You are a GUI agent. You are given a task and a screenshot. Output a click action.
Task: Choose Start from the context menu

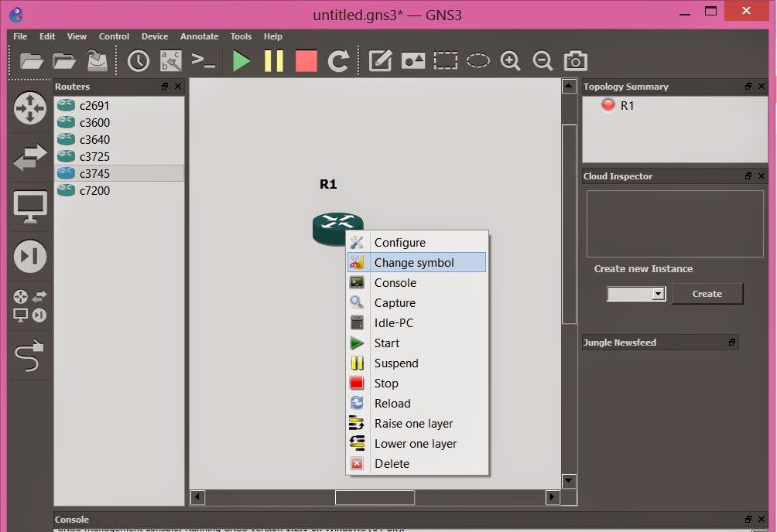coord(416,343)
